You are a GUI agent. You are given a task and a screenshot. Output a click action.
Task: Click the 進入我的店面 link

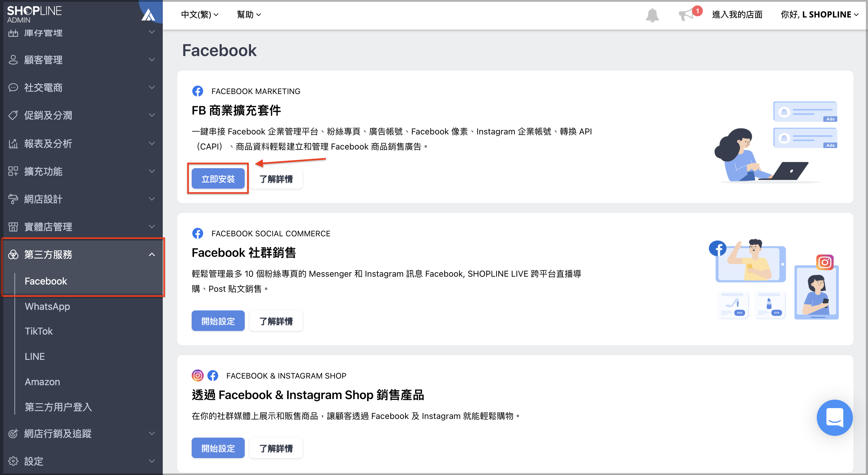tap(737, 14)
